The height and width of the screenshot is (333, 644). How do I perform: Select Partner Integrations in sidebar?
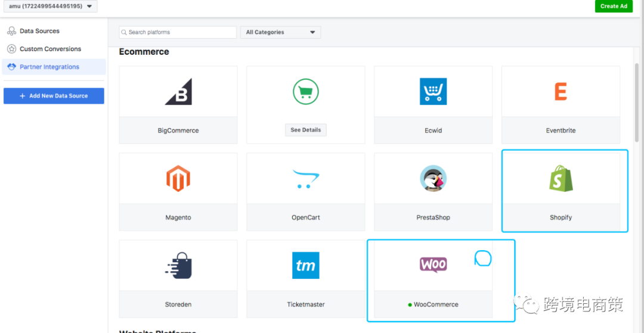pos(54,67)
